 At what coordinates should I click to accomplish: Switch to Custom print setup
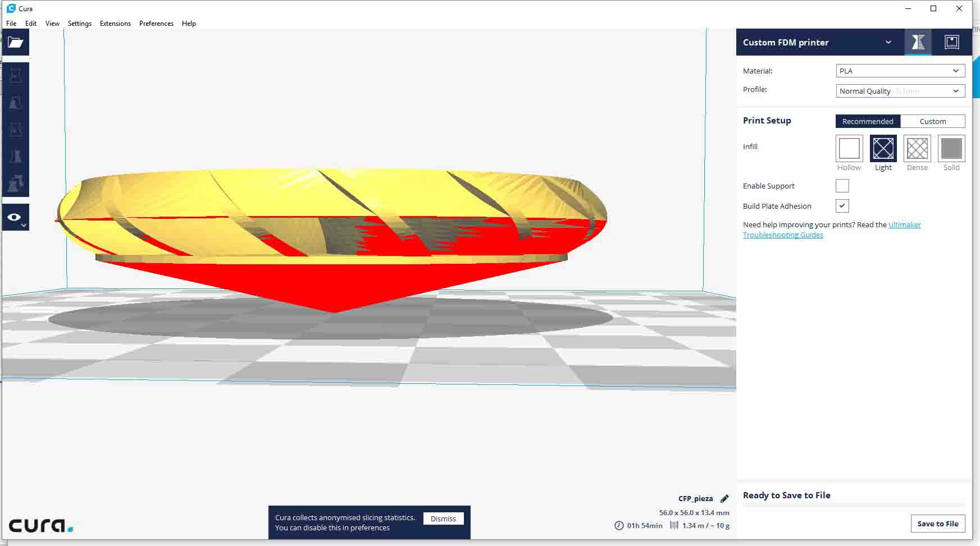pos(933,121)
